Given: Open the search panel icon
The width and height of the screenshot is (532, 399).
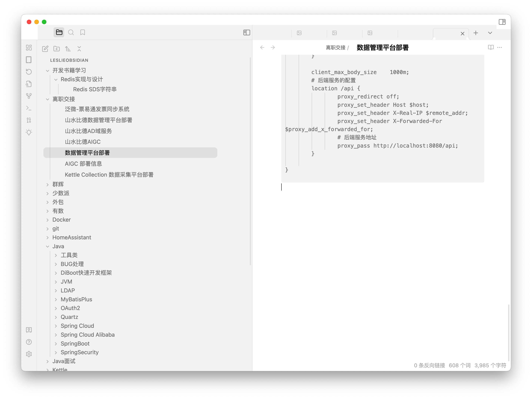Looking at the screenshot, I should pyautogui.click(x=71, y=32).
